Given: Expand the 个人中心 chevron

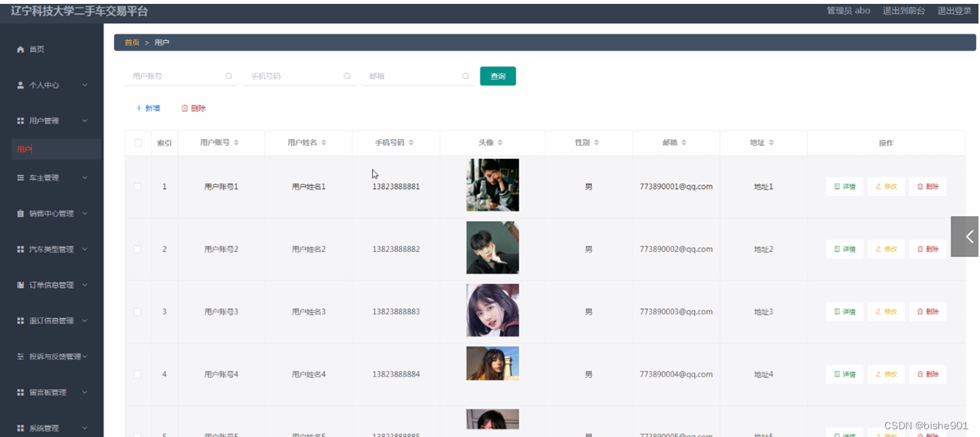Looking at the screenshot, I should 85,85.
